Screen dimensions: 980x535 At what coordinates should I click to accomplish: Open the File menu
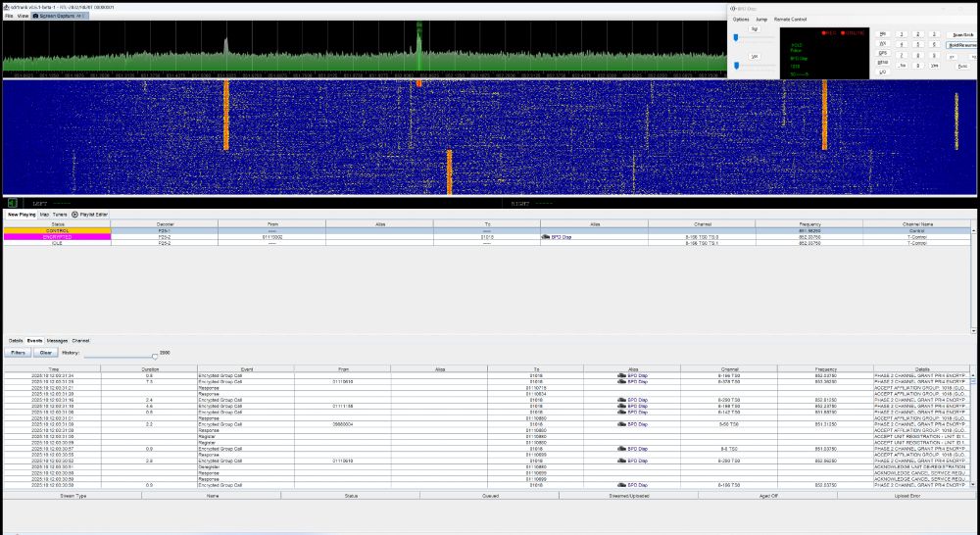(x=9, y=16)
